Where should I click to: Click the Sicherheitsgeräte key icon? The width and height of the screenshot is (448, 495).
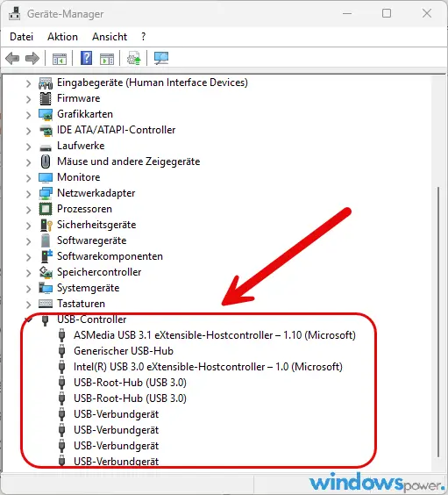coord(46,225)
